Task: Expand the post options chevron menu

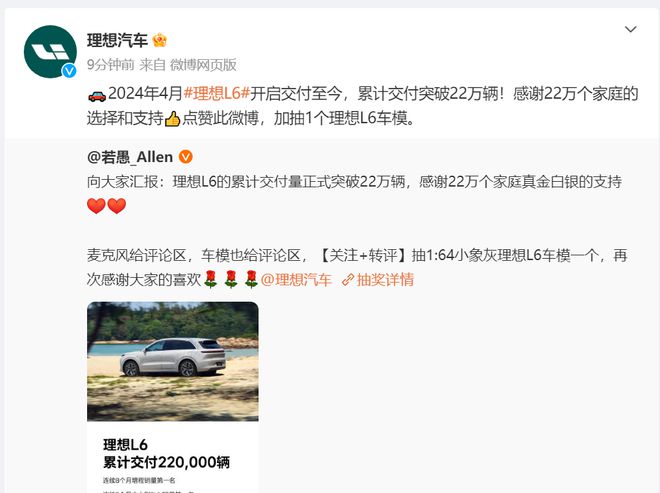Action: coord(630,29)
